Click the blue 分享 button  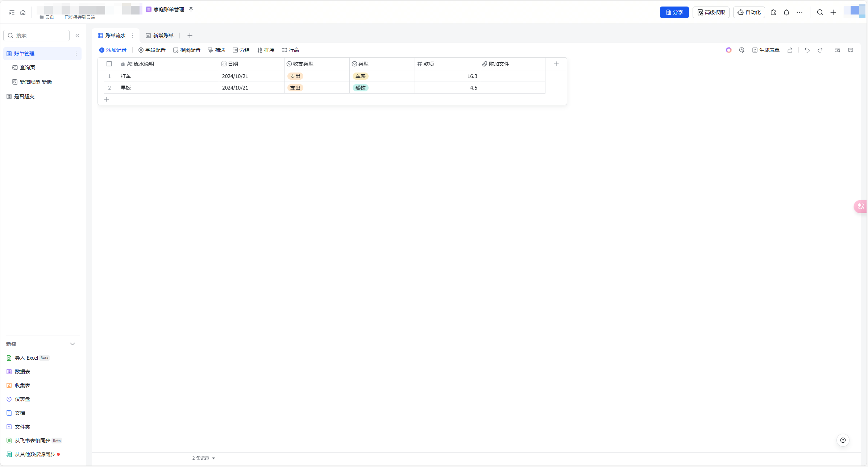674,12
